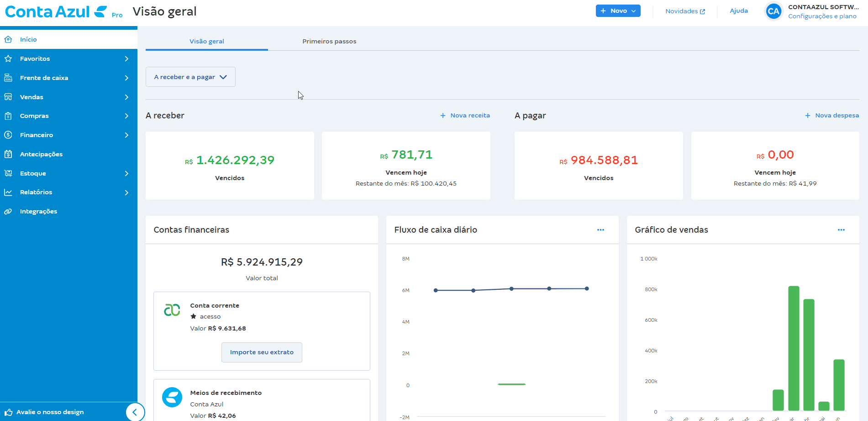
Task: Expand the Frente de caixa submenu chevron
Action: tap(126, 78)
